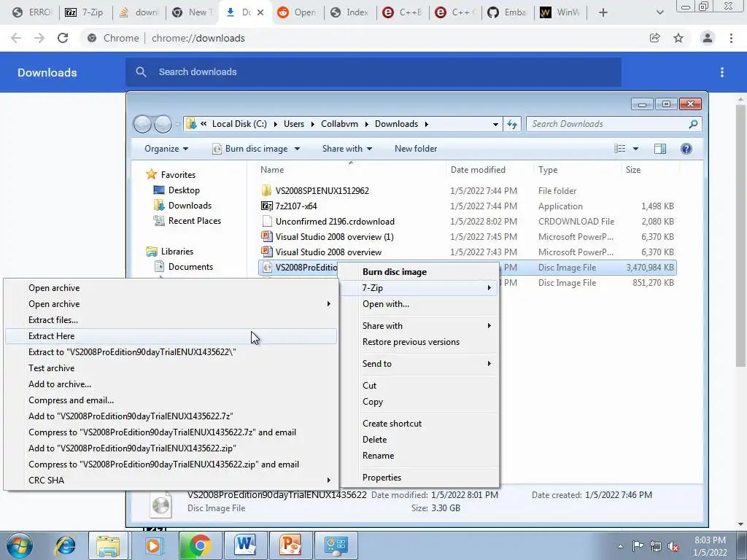Expand the address bar history dropdown arrow
The width and height of the screenshot is (747, 560).
pos(495,124)
